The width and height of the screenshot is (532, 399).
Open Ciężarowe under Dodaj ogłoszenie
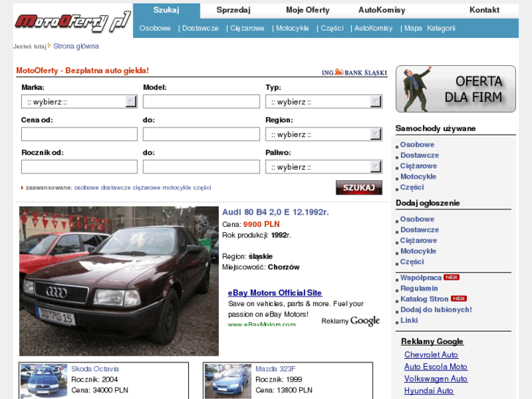[419, 240]
